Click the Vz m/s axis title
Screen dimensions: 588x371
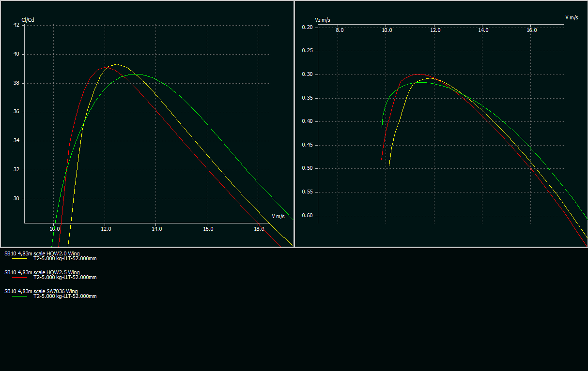click(323, 20)
